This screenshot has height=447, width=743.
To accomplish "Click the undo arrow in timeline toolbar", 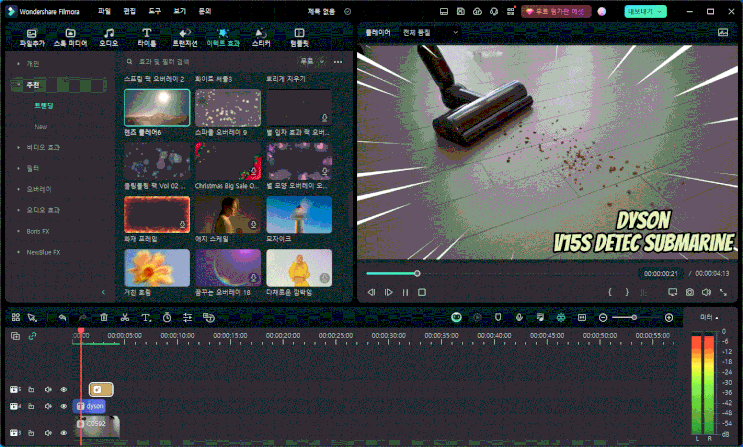I will pos(63,317).
